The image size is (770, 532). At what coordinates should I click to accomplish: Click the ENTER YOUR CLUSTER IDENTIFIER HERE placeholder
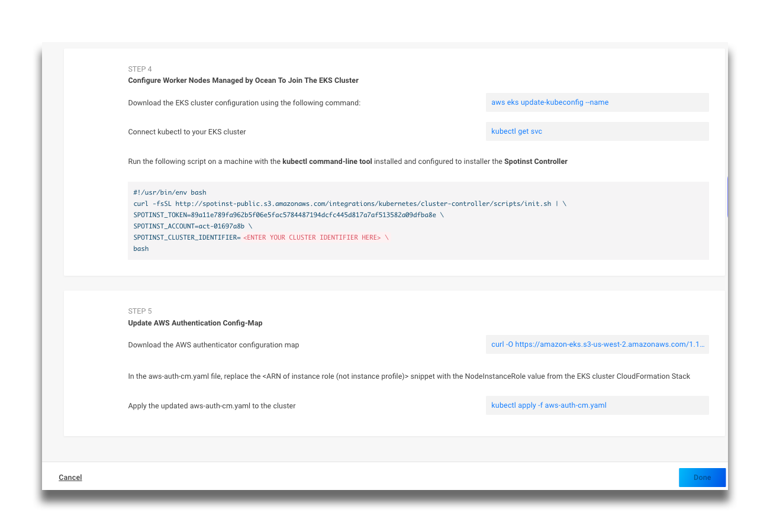312,237
